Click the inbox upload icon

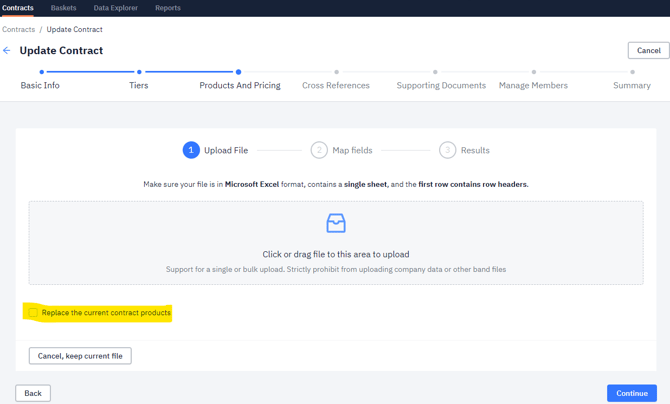pos(336,223)
